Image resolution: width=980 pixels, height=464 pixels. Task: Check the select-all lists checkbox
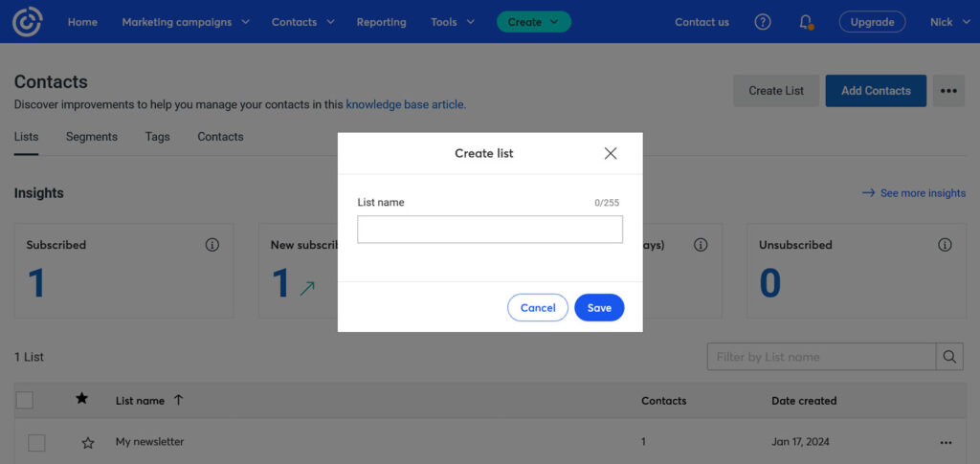coord(25,400)
